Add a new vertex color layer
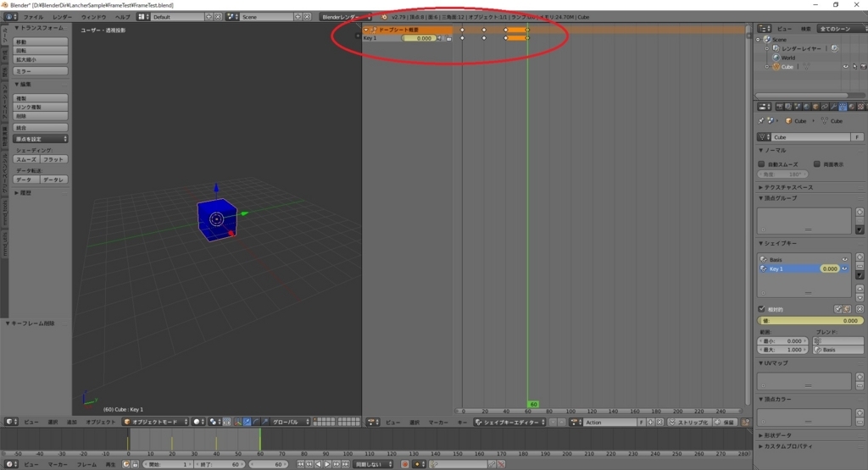Viewport: 868px width, 470px height. [x=860, y=412]
